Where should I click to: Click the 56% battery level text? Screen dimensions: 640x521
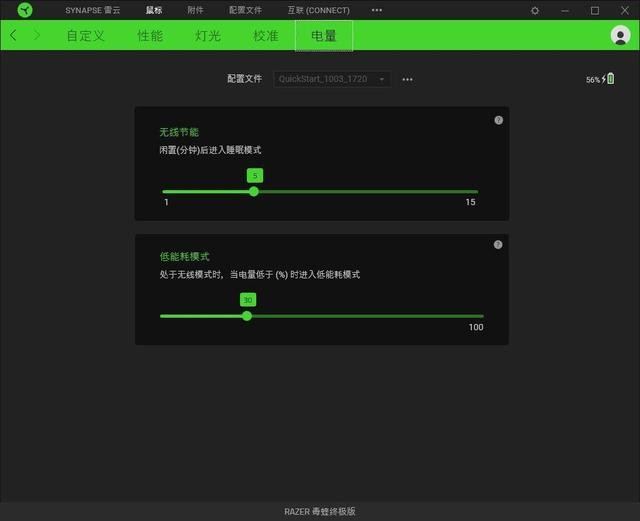[x=593, y=80]
